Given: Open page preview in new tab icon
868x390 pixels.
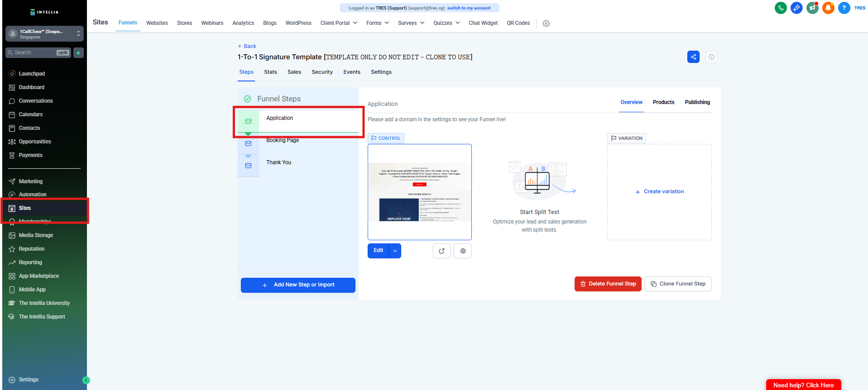Looking at the screenshot, I should pos(442,251).
